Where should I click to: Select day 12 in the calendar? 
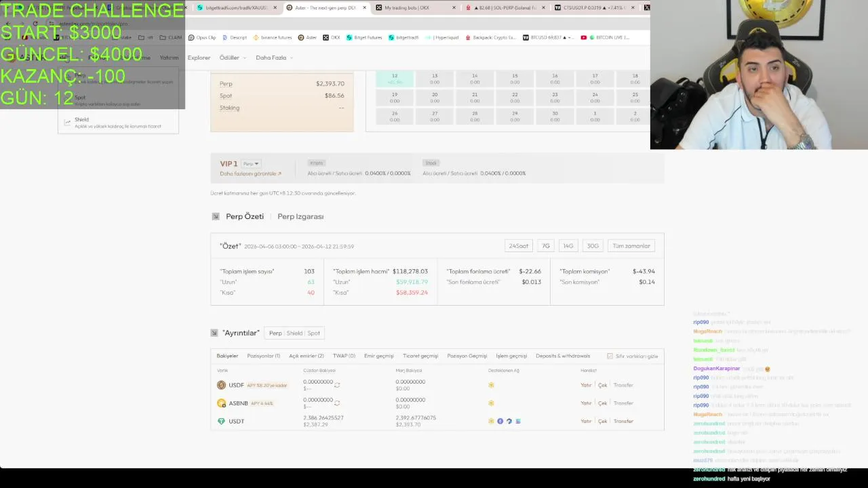click(x=395, y=79)
